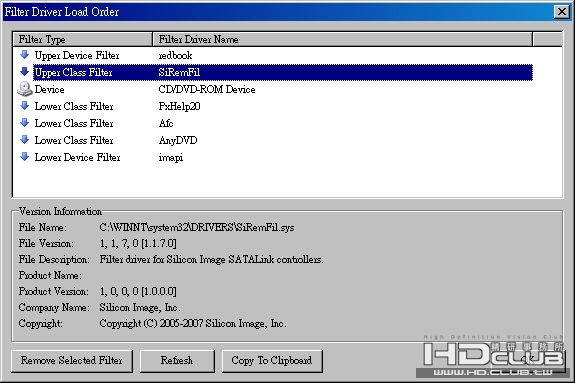The image size is (575, 383).
Task: Click Remove Selected Filter button
Action: point(72,361)
